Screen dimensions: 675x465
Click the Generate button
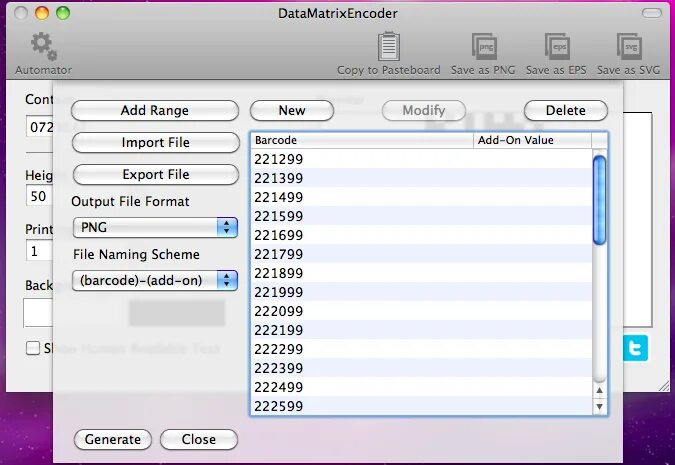pos(113,440)
